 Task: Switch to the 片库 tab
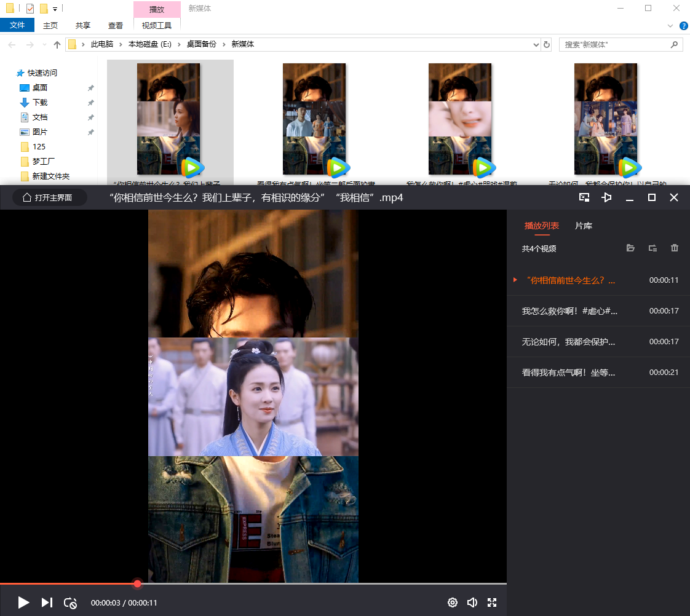(x=584, y=226)
